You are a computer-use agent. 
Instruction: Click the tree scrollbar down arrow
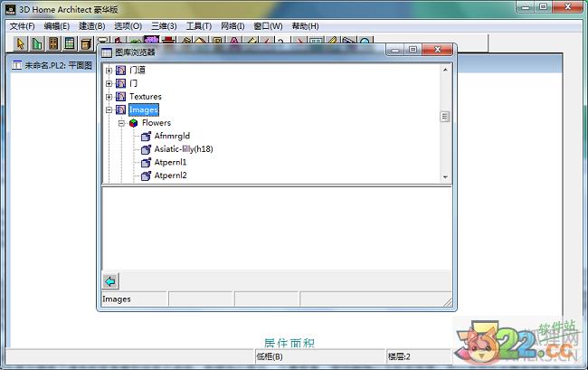[x=445, y=177]
